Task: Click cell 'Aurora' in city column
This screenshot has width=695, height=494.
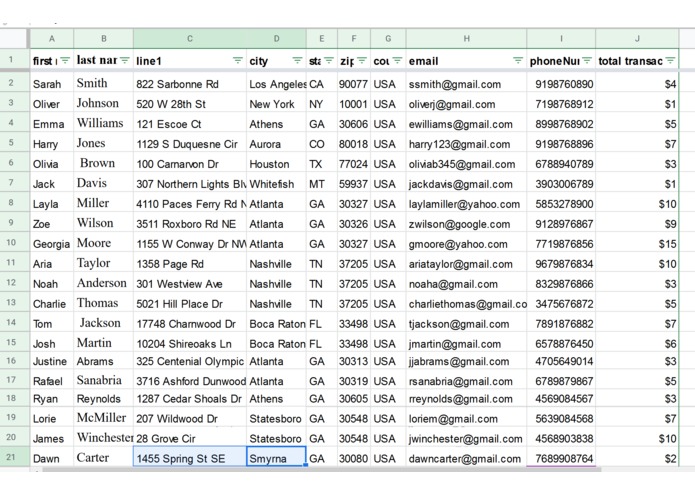Action: point(276,144)
